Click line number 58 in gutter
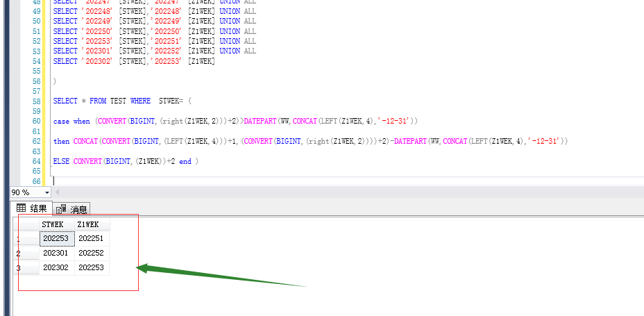644x316 pixels. pyautogui.click(x=37, y=101)
